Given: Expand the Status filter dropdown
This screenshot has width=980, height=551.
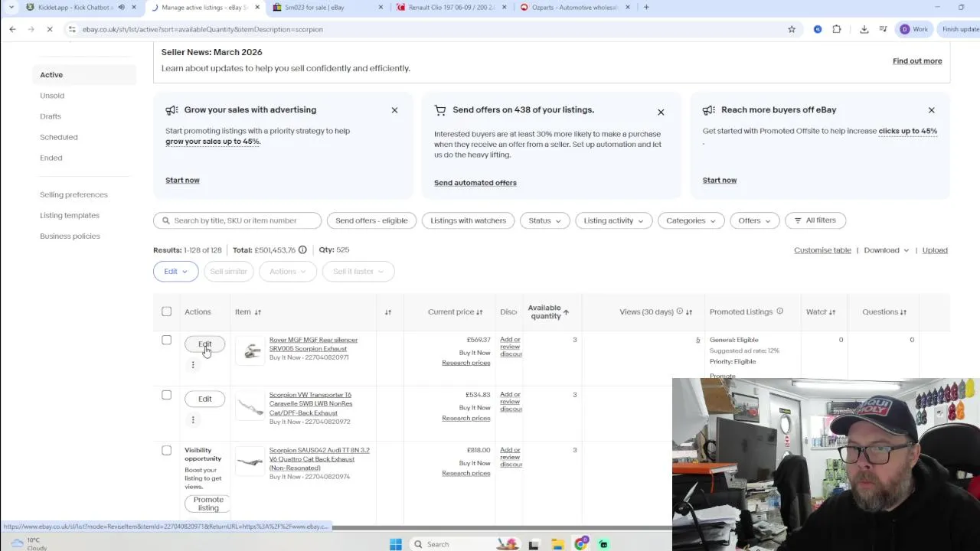Looking at the screenshot, I should (544, 220).
